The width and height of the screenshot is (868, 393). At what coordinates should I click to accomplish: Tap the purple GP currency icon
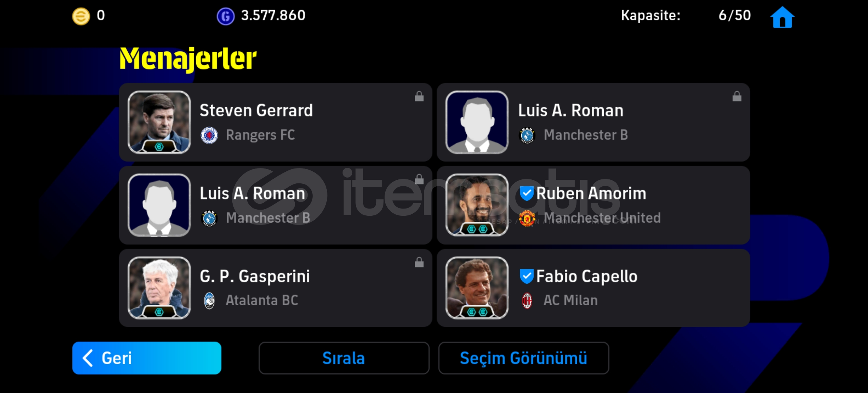tap(225, 16)
